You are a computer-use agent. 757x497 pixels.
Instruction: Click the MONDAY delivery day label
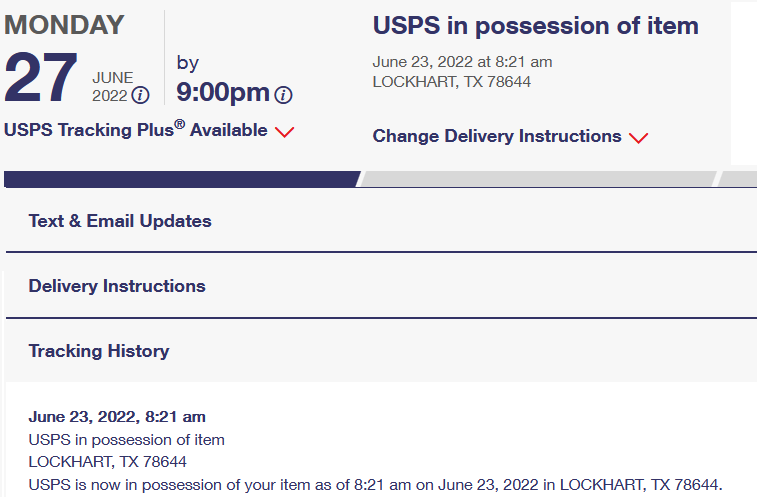pos(64,25)
